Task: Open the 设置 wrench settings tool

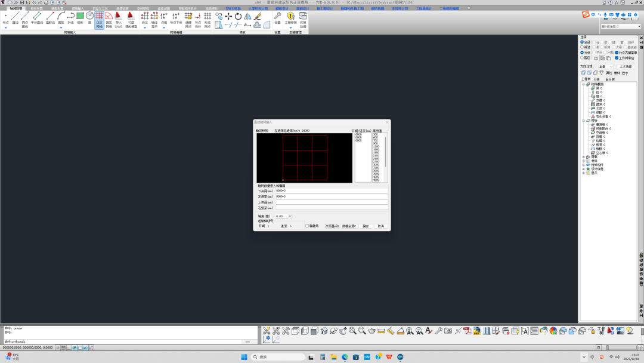Action: [278, 19]
